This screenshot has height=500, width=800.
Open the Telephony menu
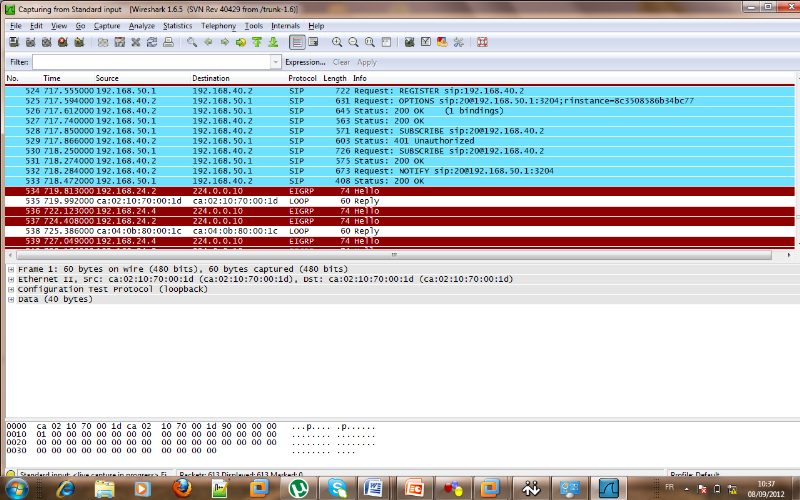tap(218, 26)
